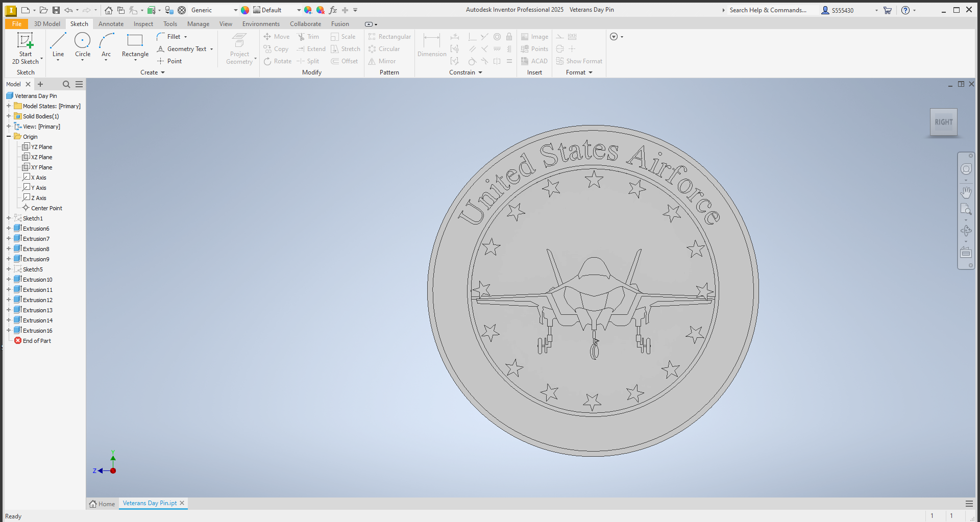Screen dimensions: 980x522
Task: Open the model browser hamburger menu
Action: [79, 84]
